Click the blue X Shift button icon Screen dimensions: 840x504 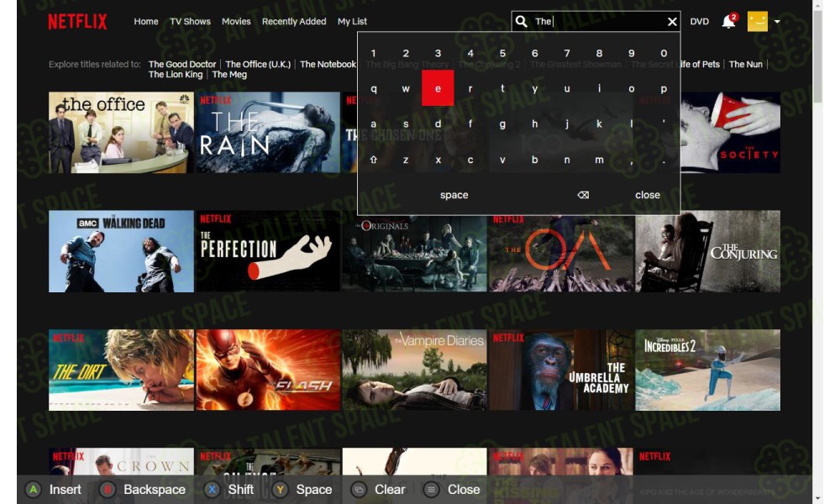pyautogui.click(x=213, y=489)
